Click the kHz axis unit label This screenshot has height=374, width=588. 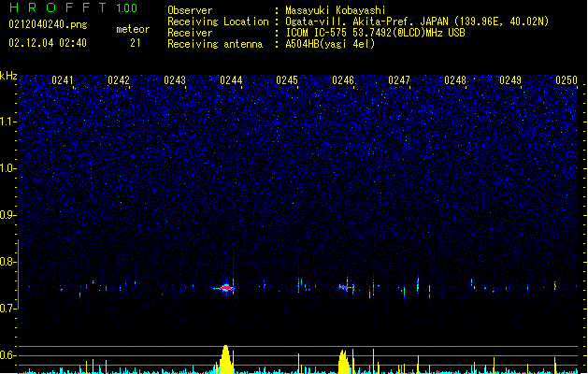[x=8, y=76]
